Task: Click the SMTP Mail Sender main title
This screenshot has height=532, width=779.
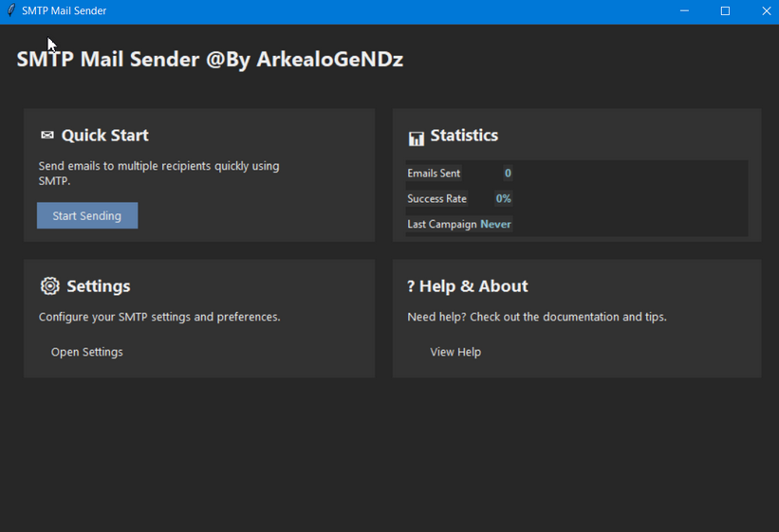Action: tap(210, 59)
